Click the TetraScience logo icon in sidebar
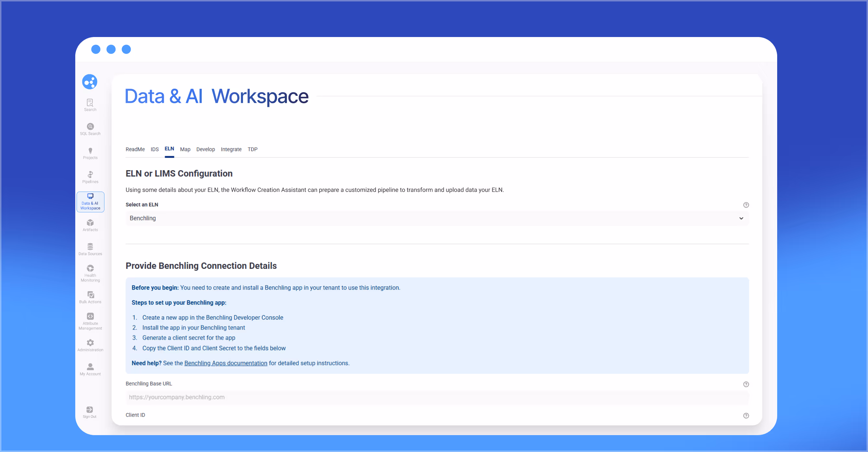 [x=90, y=82]
